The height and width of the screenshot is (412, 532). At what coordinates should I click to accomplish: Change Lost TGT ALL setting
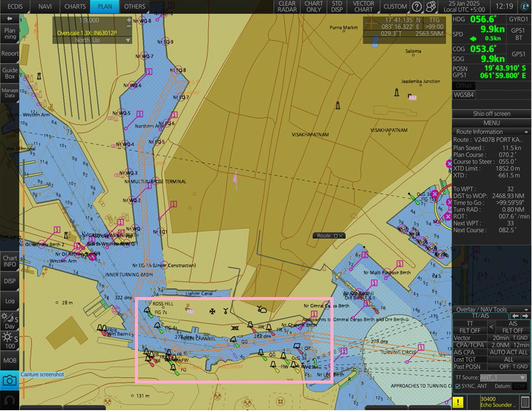point(508,359)
